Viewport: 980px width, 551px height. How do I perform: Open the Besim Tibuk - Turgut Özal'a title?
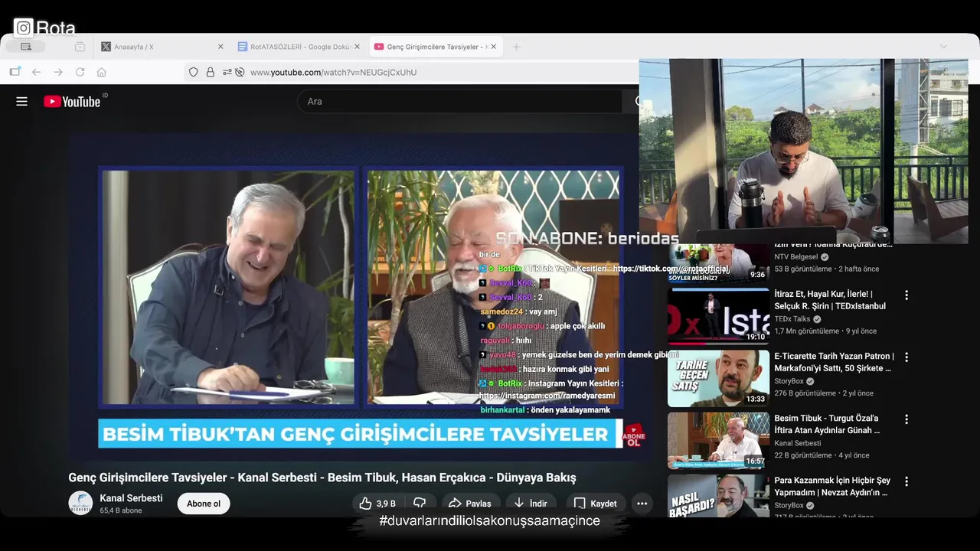point(827,424)
